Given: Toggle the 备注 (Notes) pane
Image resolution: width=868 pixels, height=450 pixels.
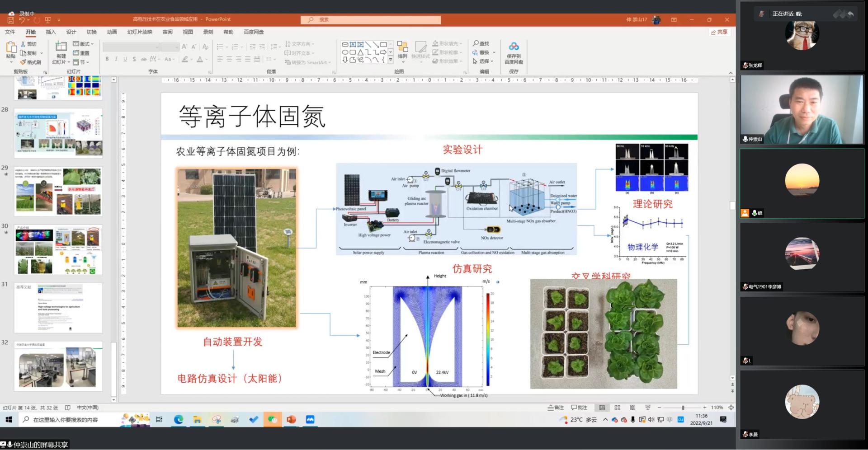Looking at the screenshot, I should (556, 408).
